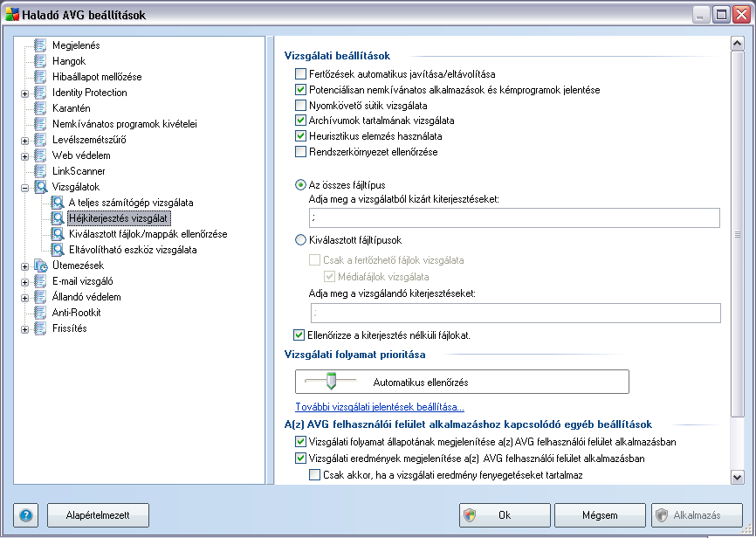Click the Megjelenés settings item
This screenshot has width=756, height=538.
[76, 45]
